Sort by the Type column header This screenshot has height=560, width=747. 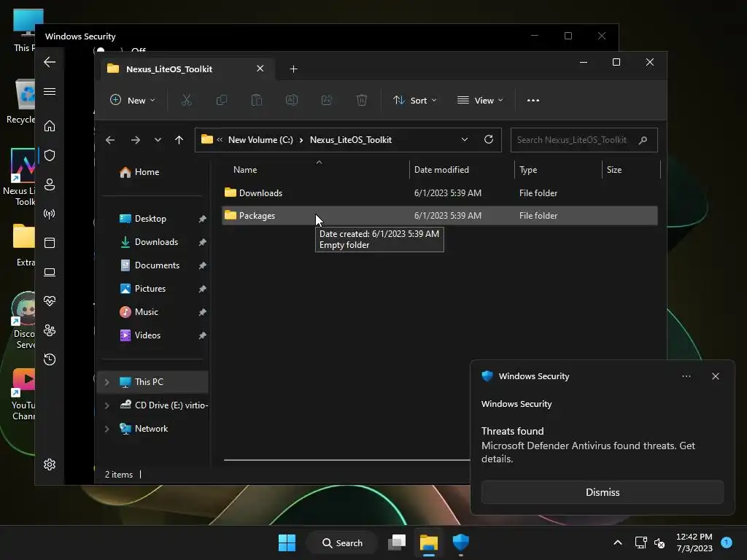[528, 169]
